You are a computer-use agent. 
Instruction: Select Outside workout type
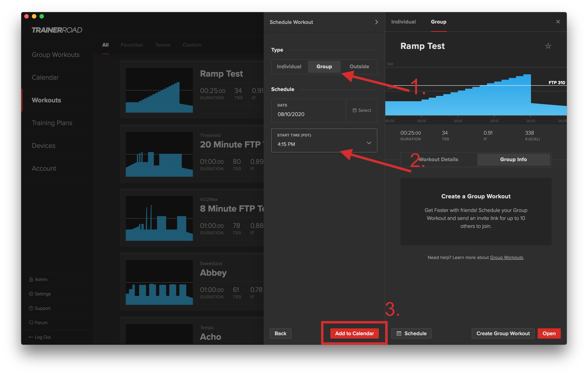(359, 67)
